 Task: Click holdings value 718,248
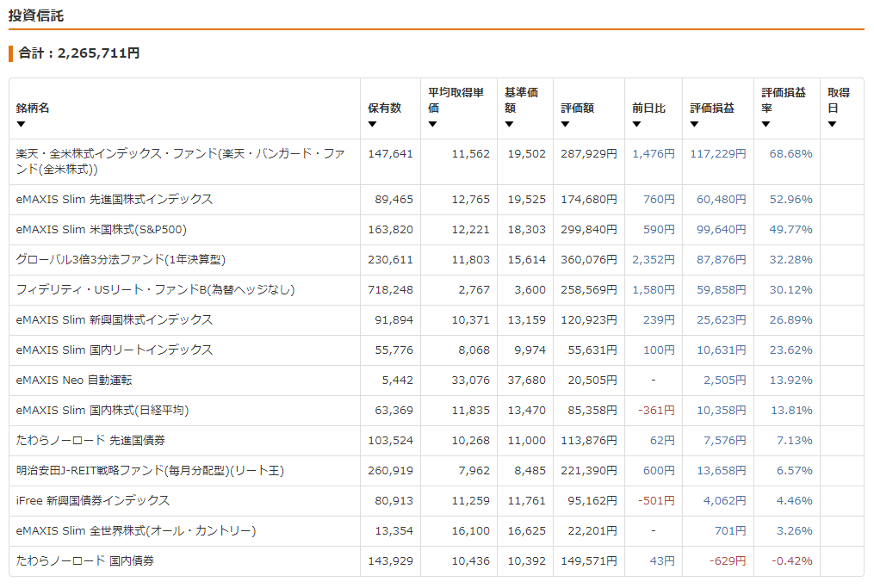click(x=391, y=290)
